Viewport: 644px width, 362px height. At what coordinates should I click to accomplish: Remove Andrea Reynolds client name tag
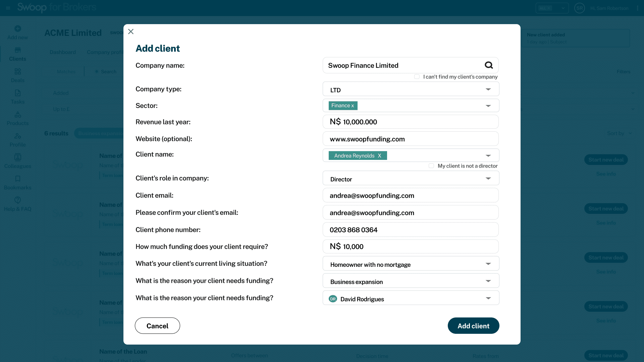(379, 156)
